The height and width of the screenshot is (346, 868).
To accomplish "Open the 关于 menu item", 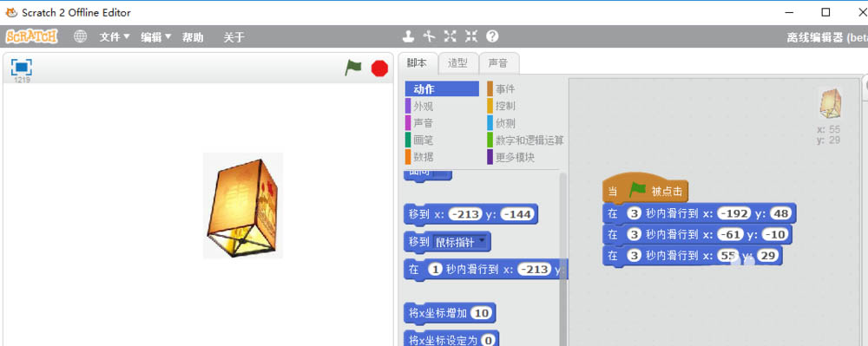I will 233,37.
